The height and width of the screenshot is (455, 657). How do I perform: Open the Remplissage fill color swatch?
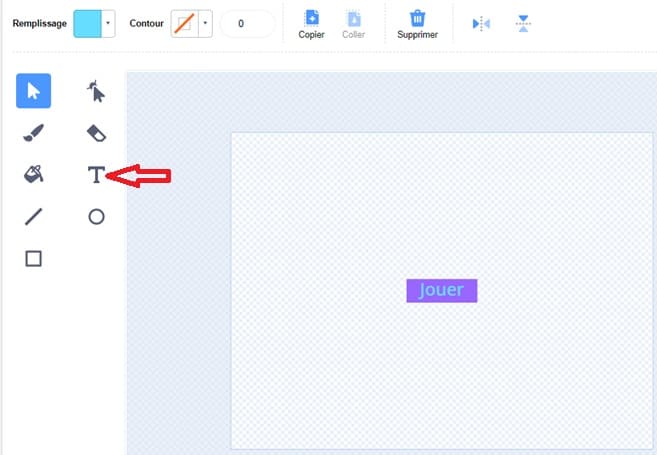(x=88, y=24)
